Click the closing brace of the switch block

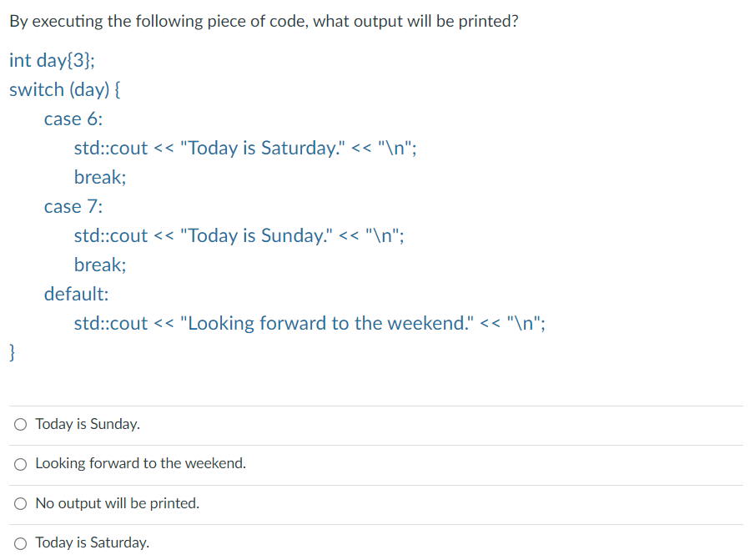pyautogui.click(x=13, y=352)
